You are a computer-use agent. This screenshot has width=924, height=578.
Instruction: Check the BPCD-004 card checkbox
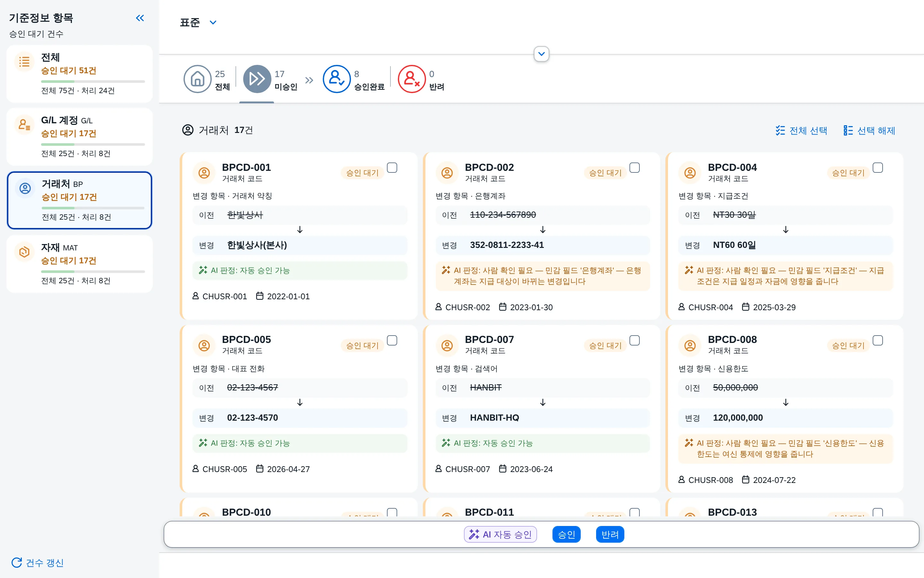point(877,168)
